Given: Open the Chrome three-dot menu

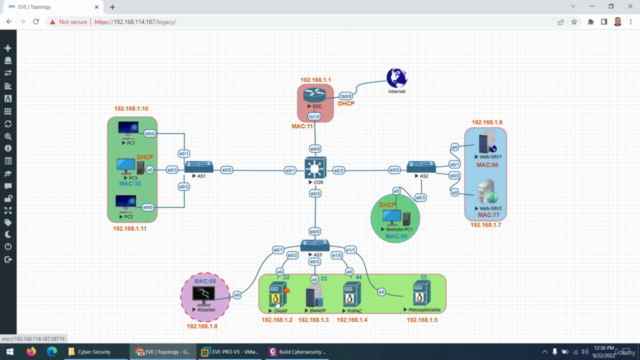Looking at the screenshot, I should click(x=631, y=22).
